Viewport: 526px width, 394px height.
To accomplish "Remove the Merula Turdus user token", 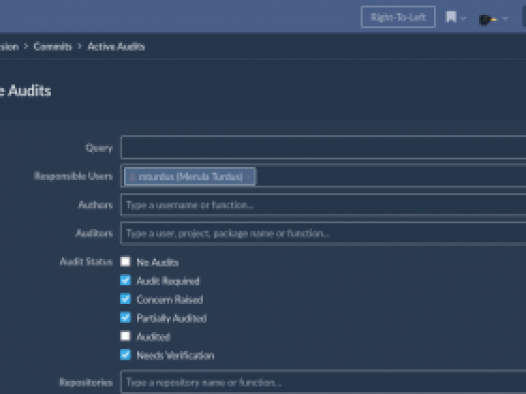I will tap(249, 177).
